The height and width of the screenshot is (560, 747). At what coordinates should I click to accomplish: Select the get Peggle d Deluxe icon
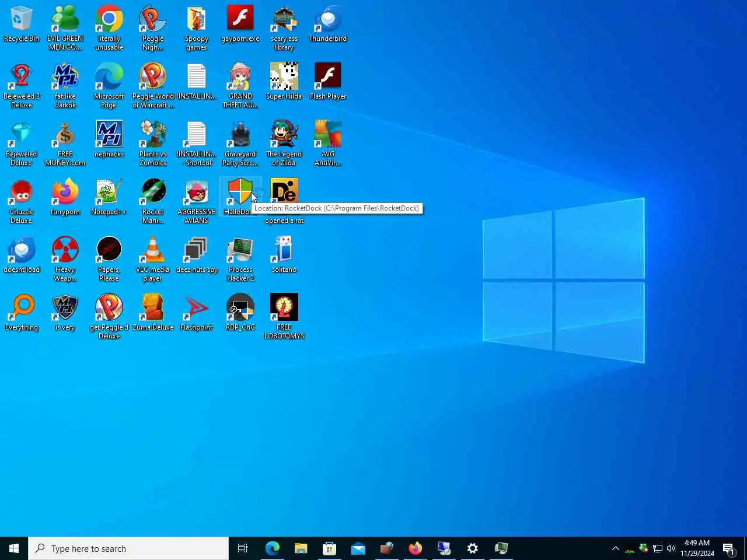109,317
